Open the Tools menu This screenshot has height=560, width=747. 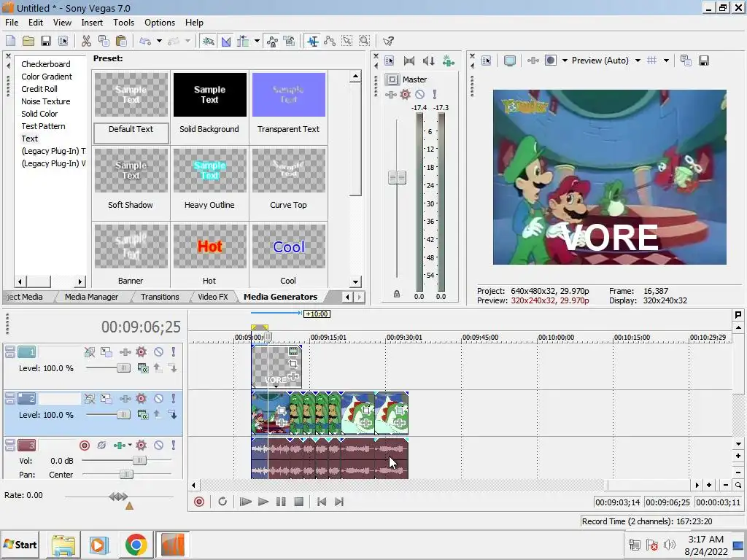click(123, 23)
